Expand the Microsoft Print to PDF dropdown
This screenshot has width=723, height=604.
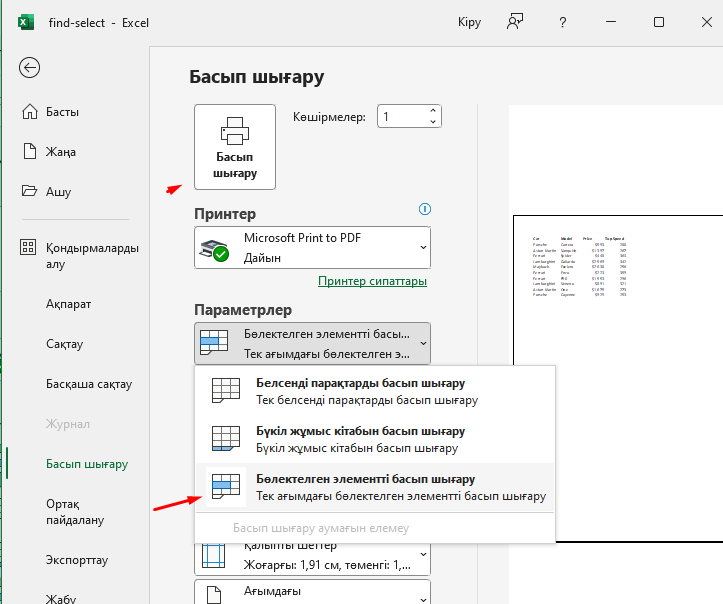pyautogui.click(x=313, y=248)
